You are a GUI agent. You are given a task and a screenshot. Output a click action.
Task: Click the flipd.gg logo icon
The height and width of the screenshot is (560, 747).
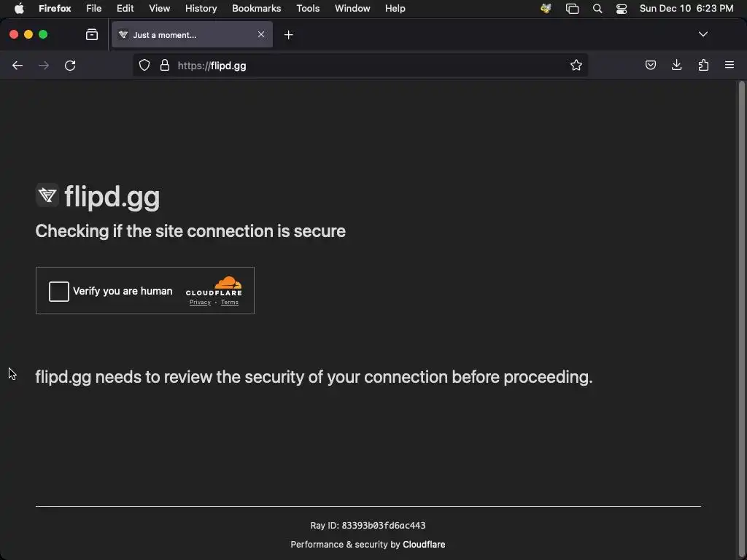(x=47, y=195)
